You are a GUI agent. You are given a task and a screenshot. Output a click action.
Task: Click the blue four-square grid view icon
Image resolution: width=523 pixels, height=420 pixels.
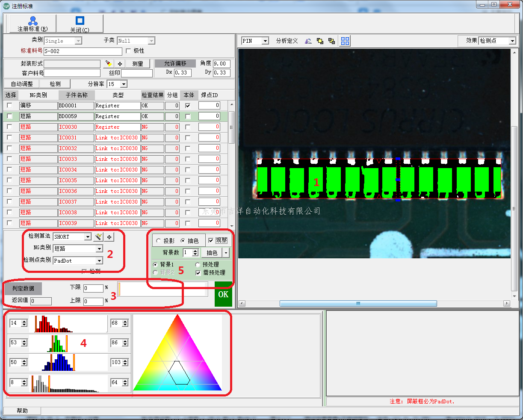coord(345,41)
